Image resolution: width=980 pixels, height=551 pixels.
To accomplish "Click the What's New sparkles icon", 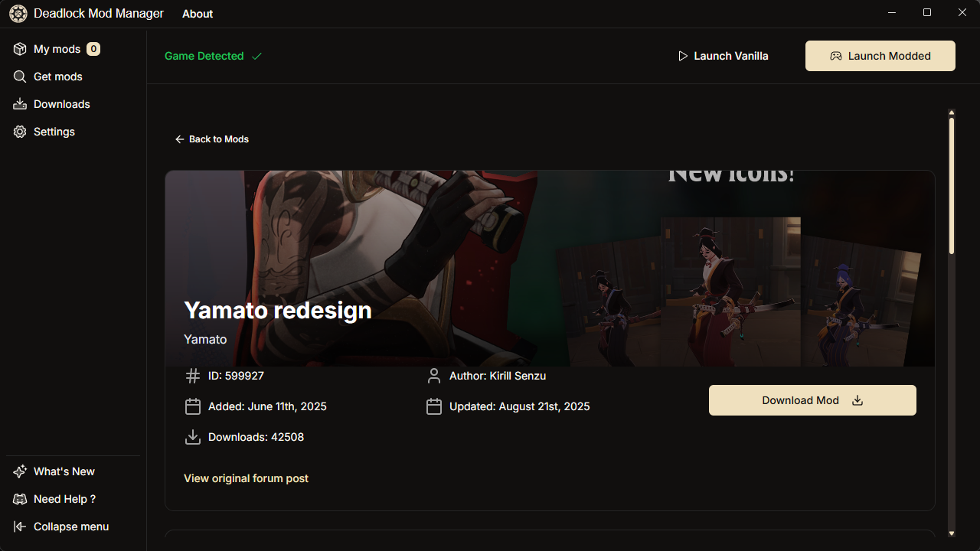I will click(19, 471).
